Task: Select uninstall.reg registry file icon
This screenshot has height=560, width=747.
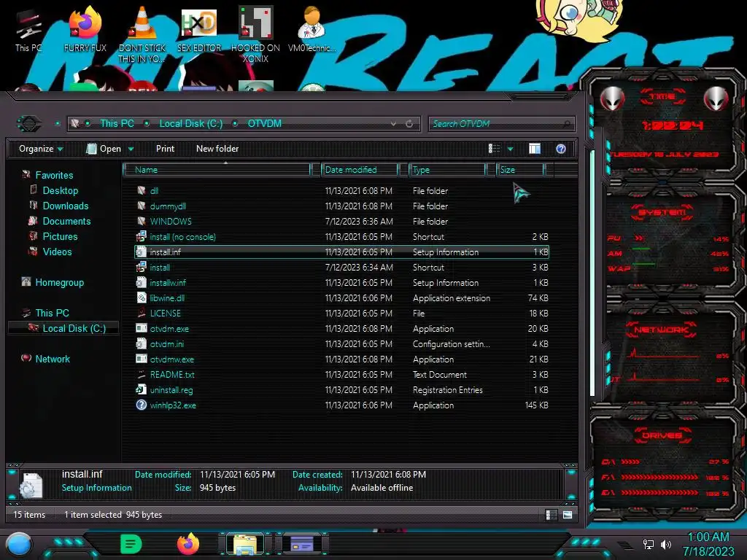Action: (x=142, y=389)
